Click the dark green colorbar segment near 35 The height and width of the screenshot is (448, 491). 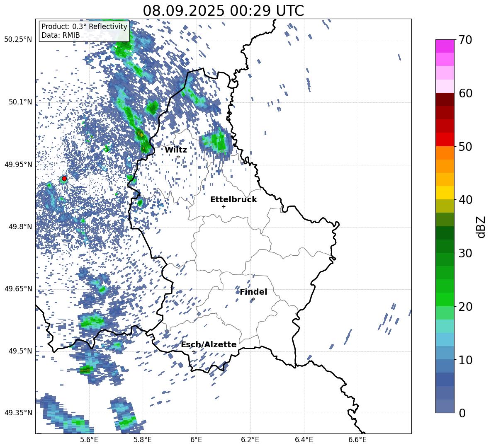point(445,233)
